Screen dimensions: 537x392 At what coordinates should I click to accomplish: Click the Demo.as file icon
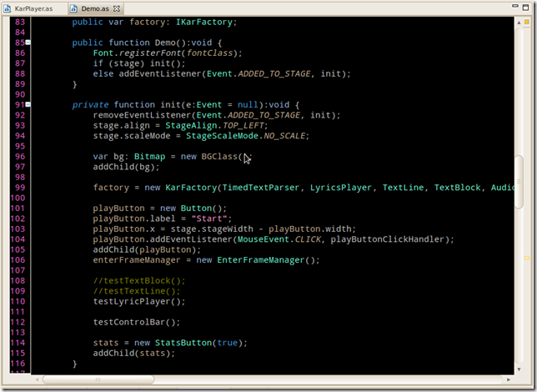click(x=73, y=8)
